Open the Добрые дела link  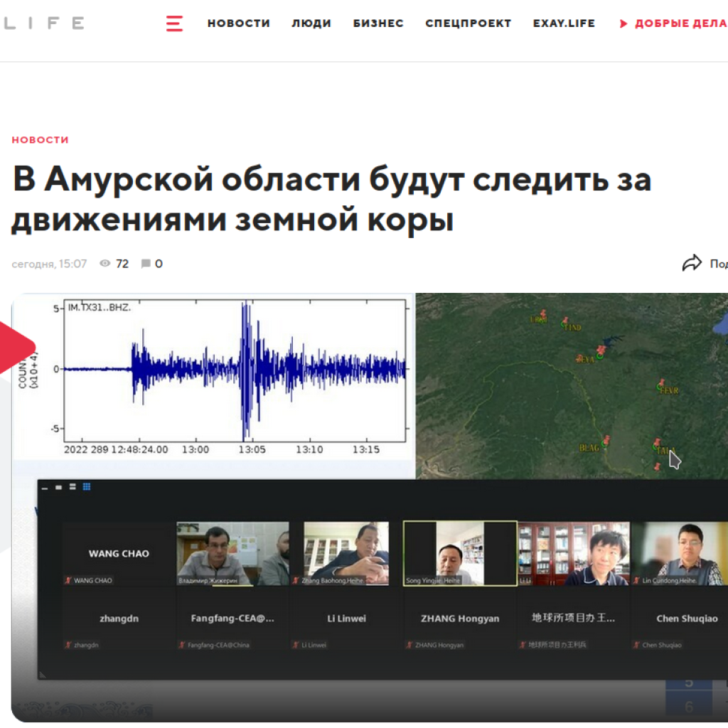point(680,23)
